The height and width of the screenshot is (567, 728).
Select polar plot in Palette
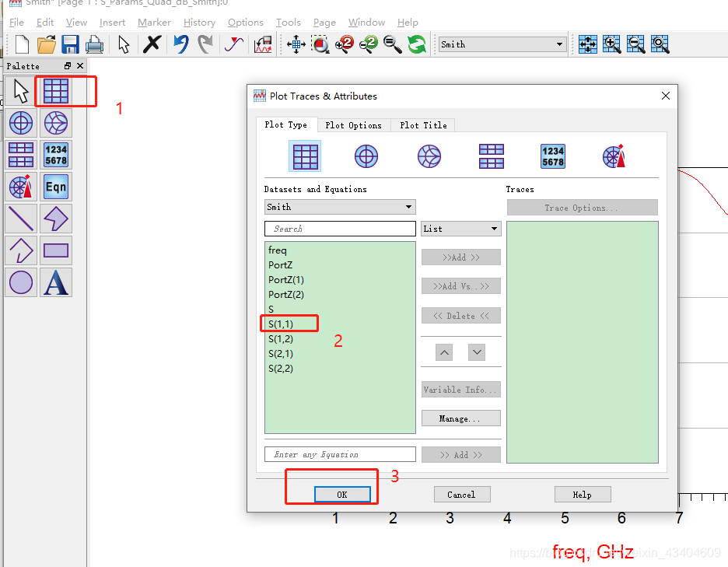[21, 123]
